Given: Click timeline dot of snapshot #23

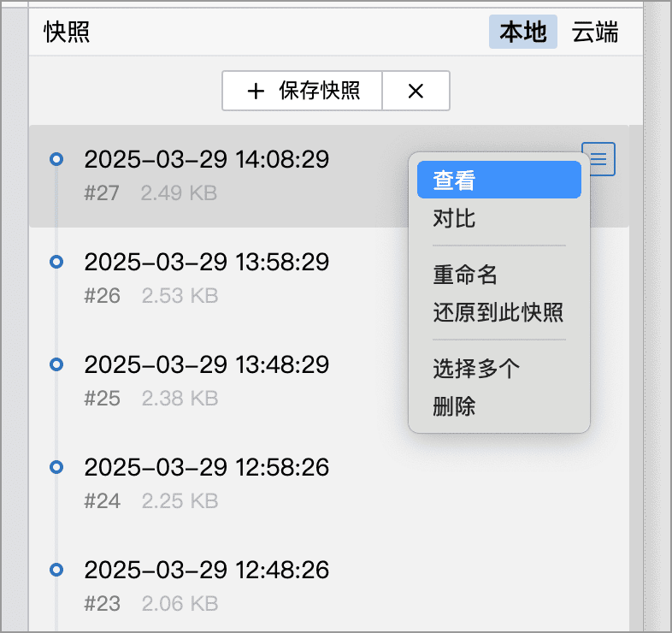Looking at the screenshot, I should pyautogui.click(x=56, y=570).
